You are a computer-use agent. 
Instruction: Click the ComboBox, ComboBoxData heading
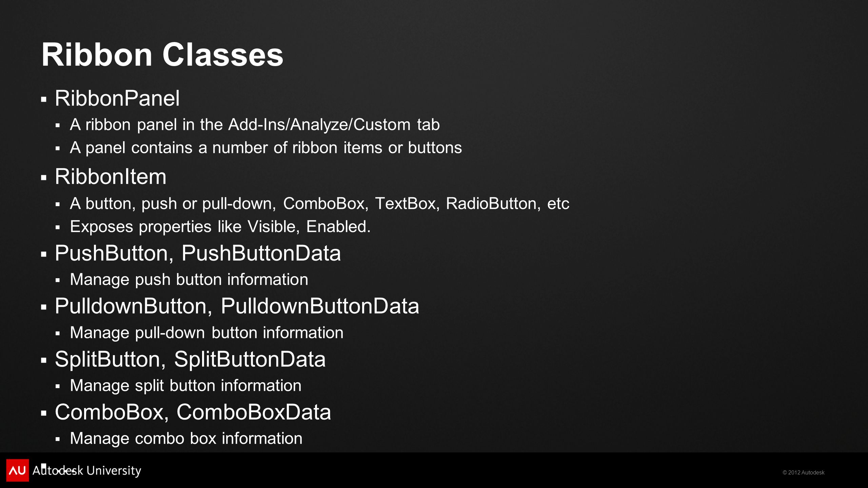(193, 412)
